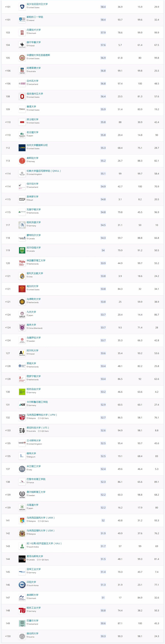
Task: Click the Ohio State red O logo
Action: 22,96
